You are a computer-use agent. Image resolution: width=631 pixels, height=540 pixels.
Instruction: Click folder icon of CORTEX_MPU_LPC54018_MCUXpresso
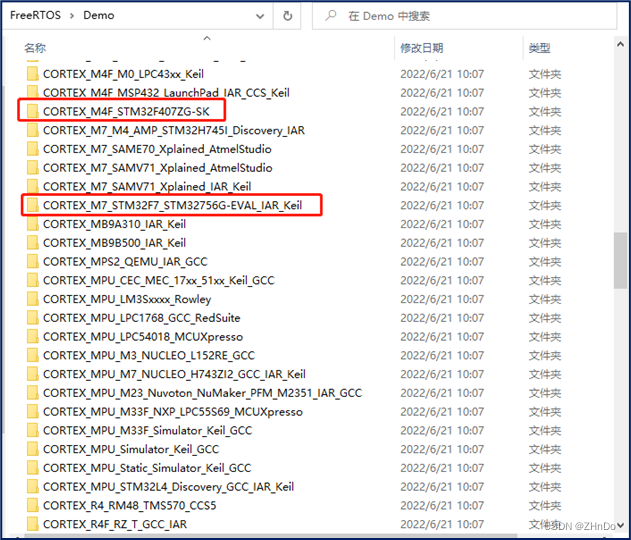coord(33,337)
